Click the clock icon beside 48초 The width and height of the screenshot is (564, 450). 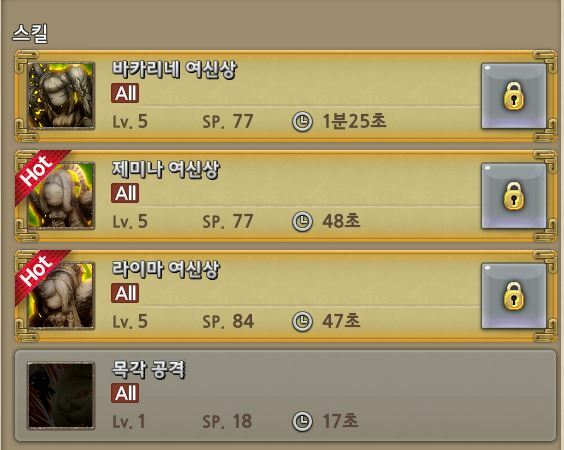pyautogui.click(x=302, y=221)
